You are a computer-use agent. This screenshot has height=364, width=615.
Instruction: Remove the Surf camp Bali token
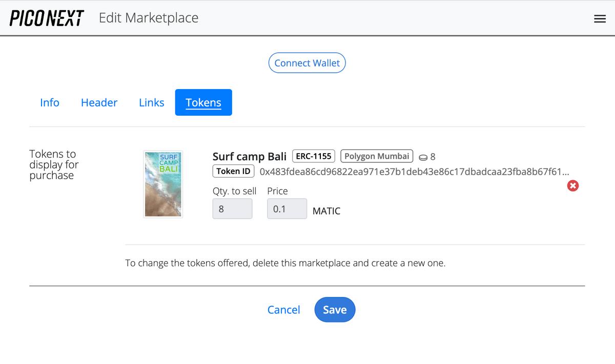[x=573, y=186]
